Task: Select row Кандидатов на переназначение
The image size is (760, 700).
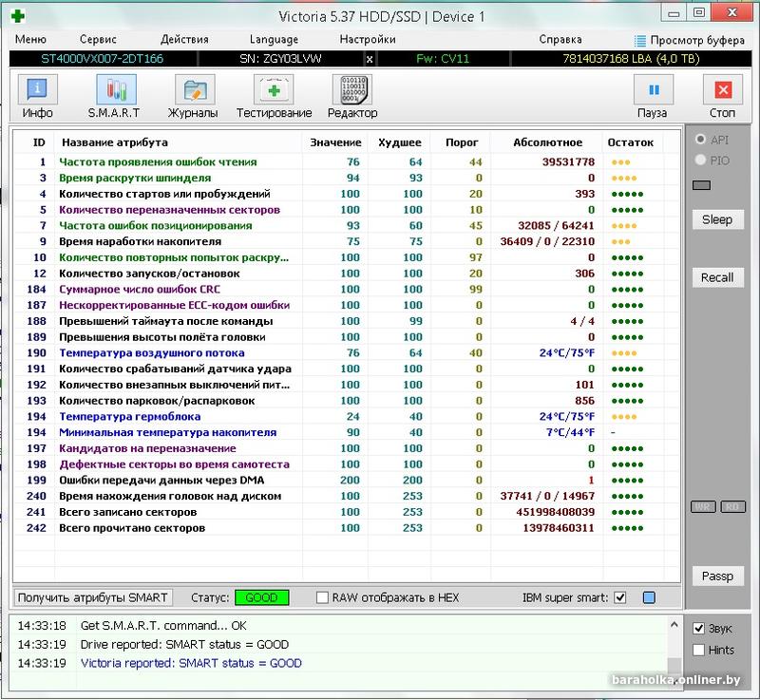Action: tap(347, 448)
